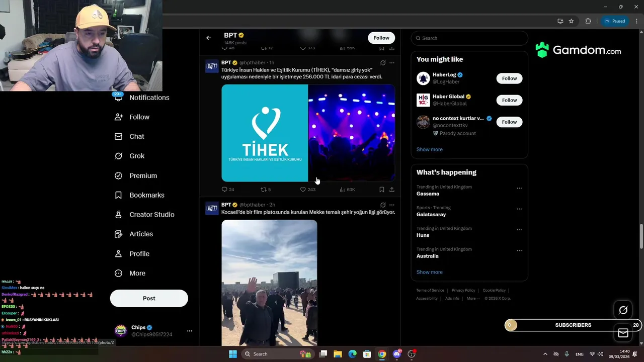Open the concert crowd image

pos(352,133)
